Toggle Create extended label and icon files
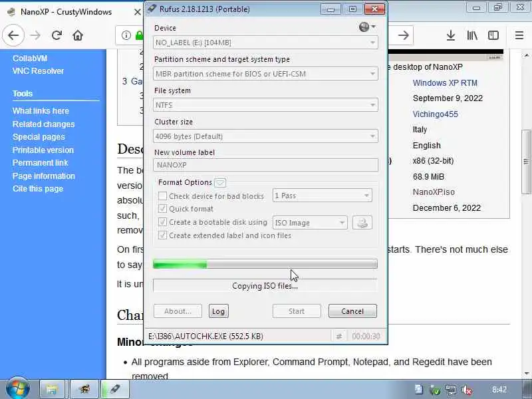 pyautogui.click(x=162, y=235)
